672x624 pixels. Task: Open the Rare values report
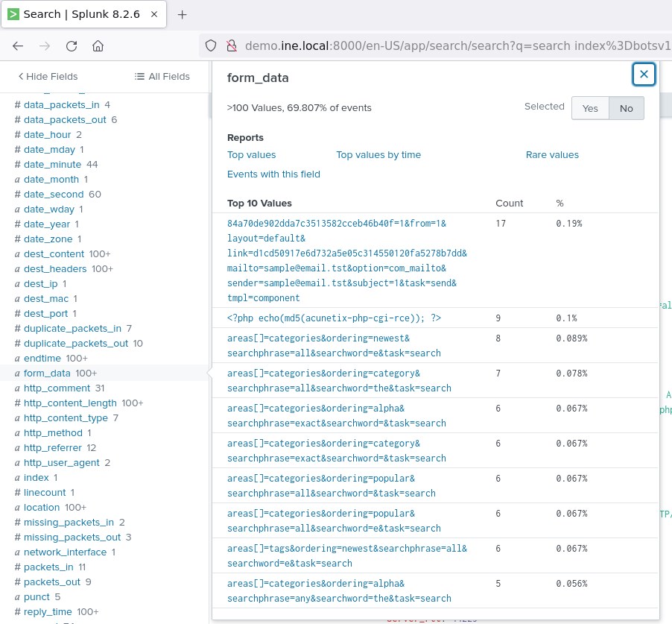(x=552, y=155)
